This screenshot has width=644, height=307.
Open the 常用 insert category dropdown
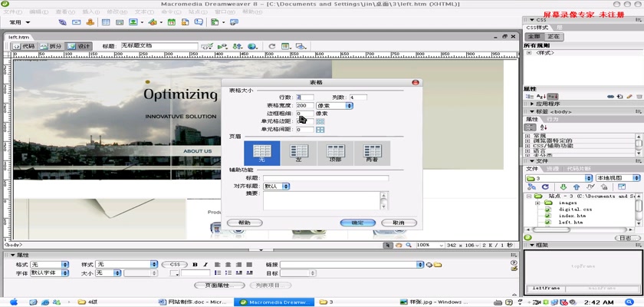pos(20,22)
